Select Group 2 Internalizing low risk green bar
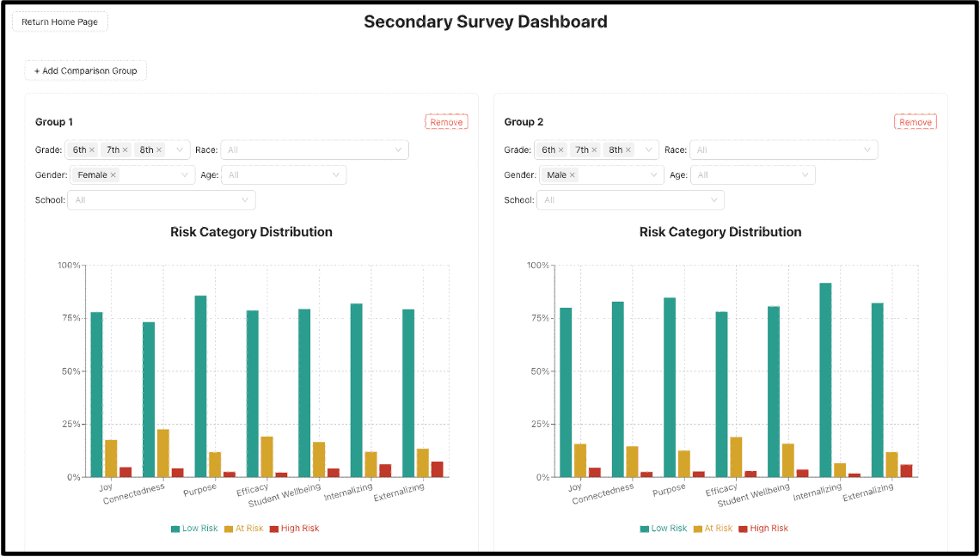Image resolution: width=980 pixels, height=557 pixels. [x=825, y=380]
